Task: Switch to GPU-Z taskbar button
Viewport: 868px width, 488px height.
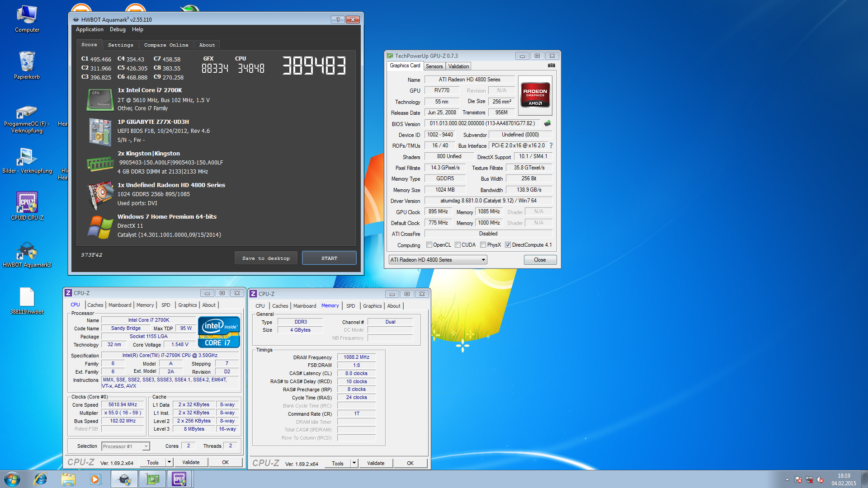Action: [x=152, y=479]
